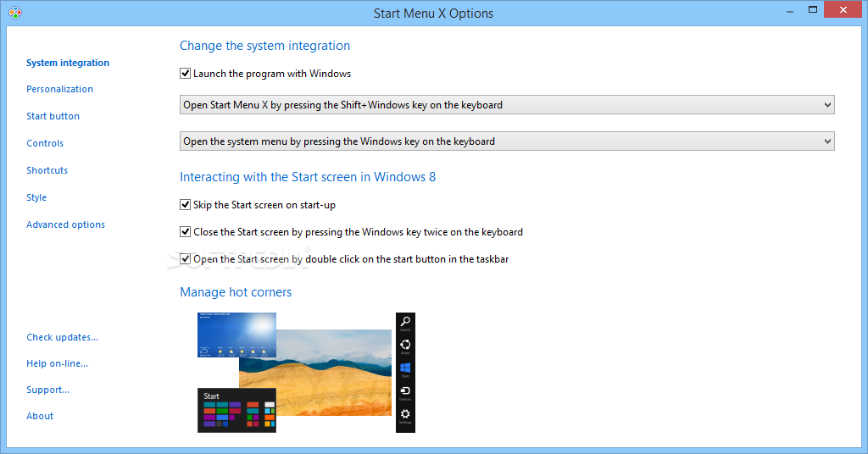This screenshot has width=868, height=454.
Task: Click the Share charm icon in hot corners preview
Action: click(405, 346)
